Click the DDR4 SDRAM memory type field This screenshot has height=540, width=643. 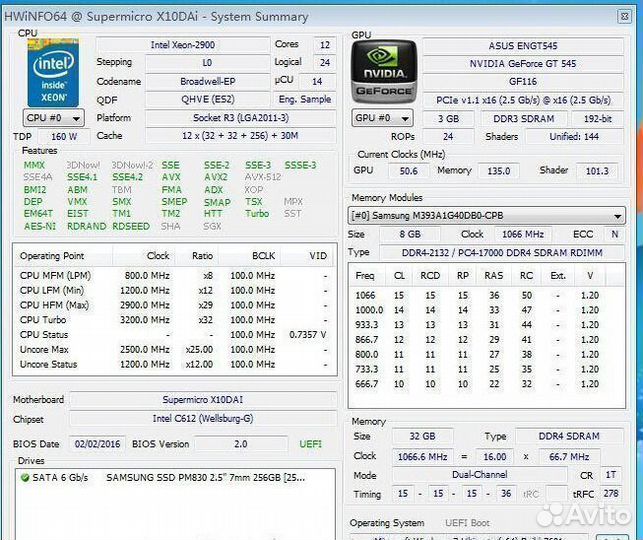(x=569, y=437)
